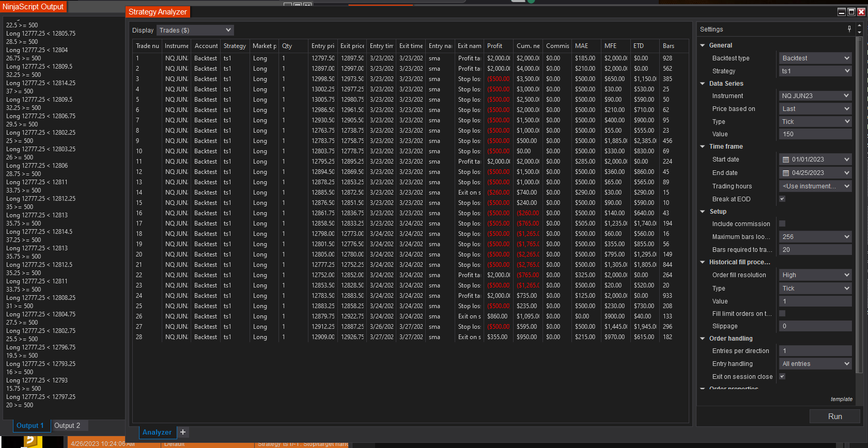Open the Data Series Type dropdown
868x448 pixels.
[x=815, y=122]
